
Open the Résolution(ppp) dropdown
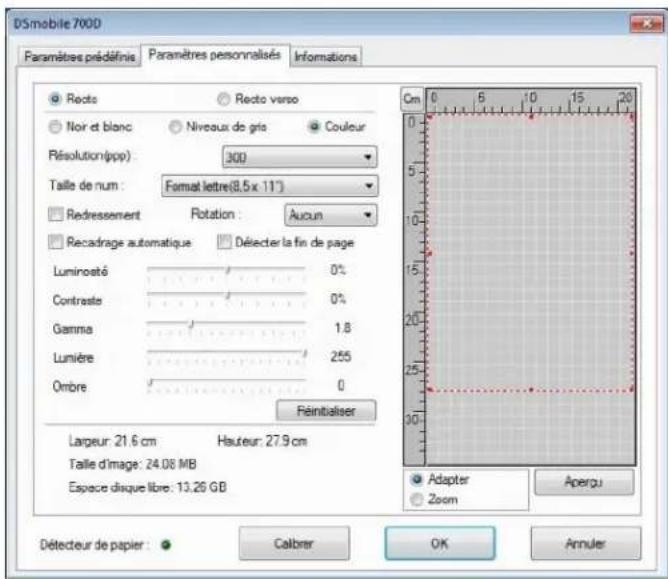(299, 157)
